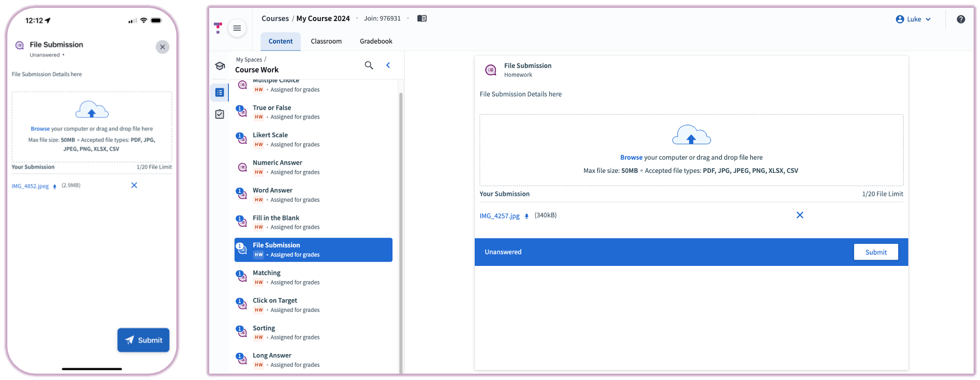The width and height of the screenshot is (980, 380).
Task: Tap the mobile Submit button with paper plane
Action: 143,340
